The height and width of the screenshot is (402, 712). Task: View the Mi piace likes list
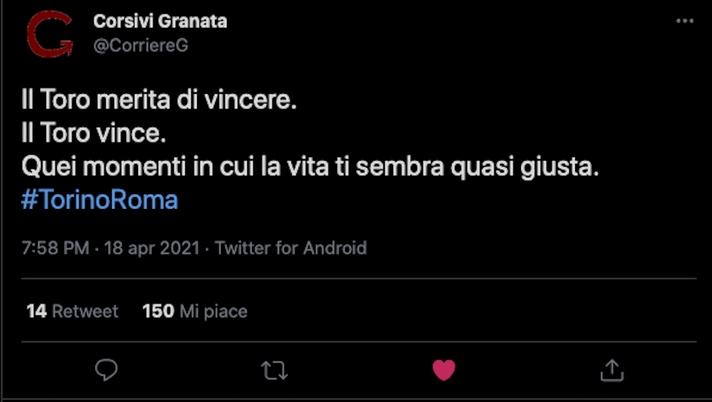tap(212, 311)
